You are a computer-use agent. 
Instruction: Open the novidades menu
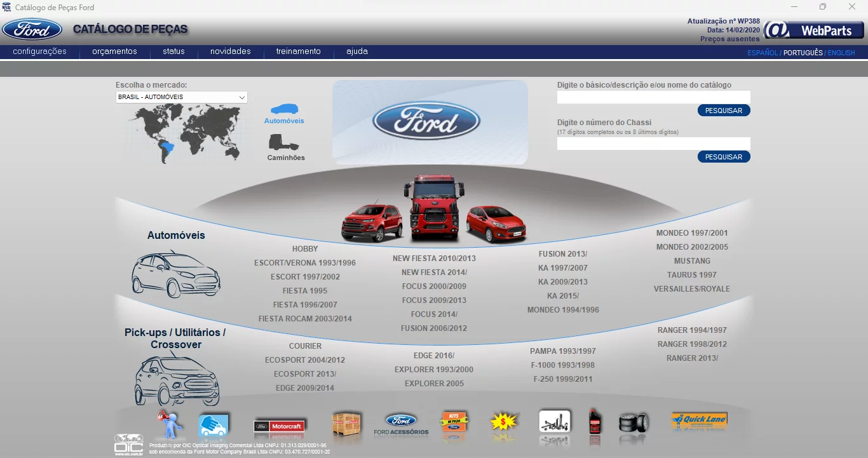click(x=230, y=51)
